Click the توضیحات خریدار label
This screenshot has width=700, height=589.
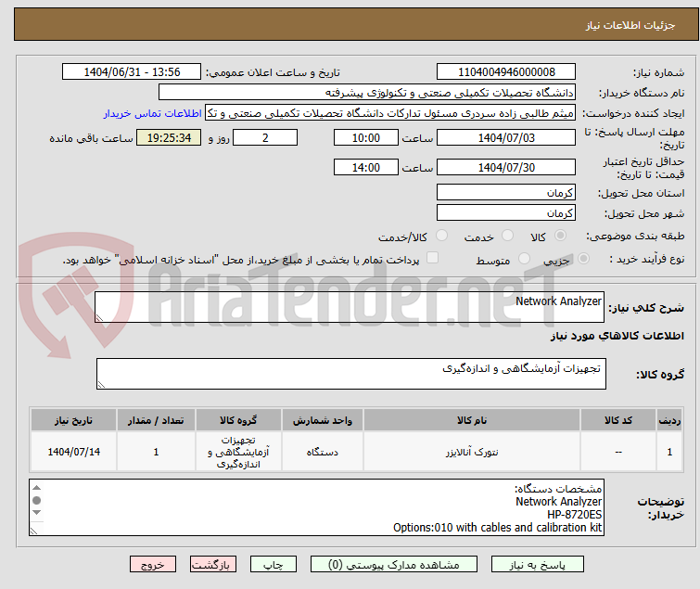pos(661,508)
